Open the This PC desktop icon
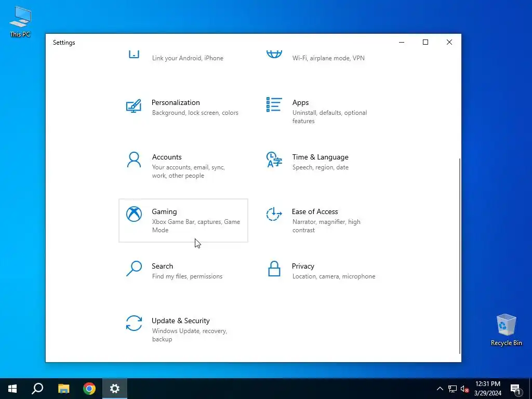Screen dimensions: 532x399 (20, 22)
